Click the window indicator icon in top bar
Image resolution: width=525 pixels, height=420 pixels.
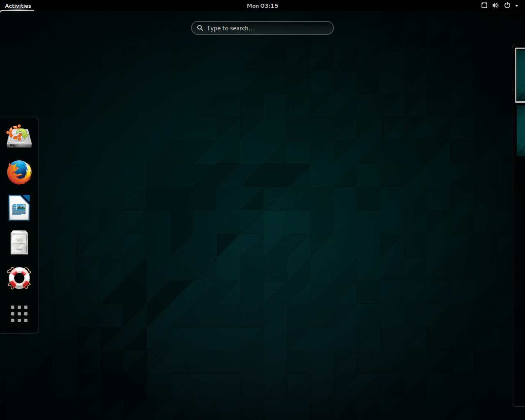pos(484,5)
